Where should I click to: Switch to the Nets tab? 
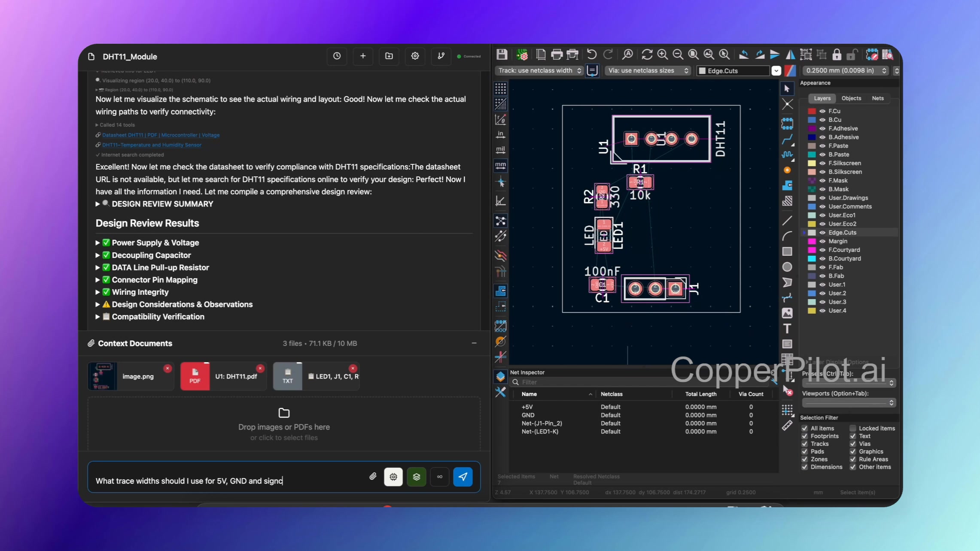point(878,98)
